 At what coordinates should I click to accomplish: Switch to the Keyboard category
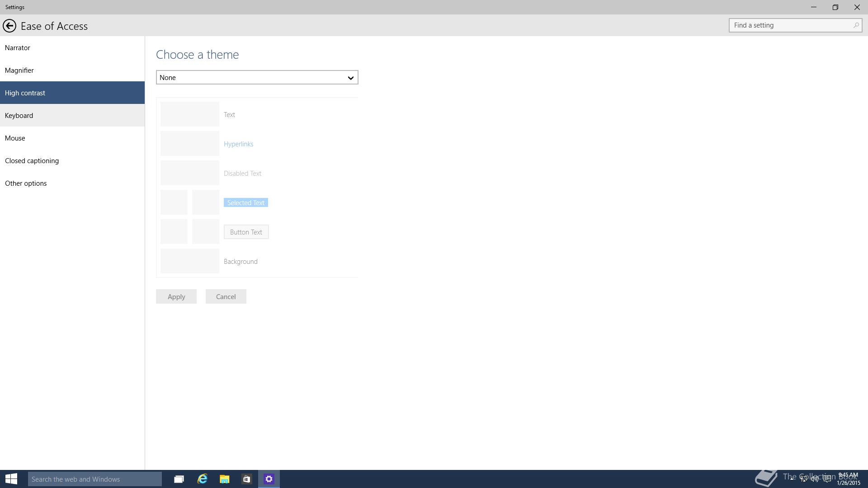[72, 115]
